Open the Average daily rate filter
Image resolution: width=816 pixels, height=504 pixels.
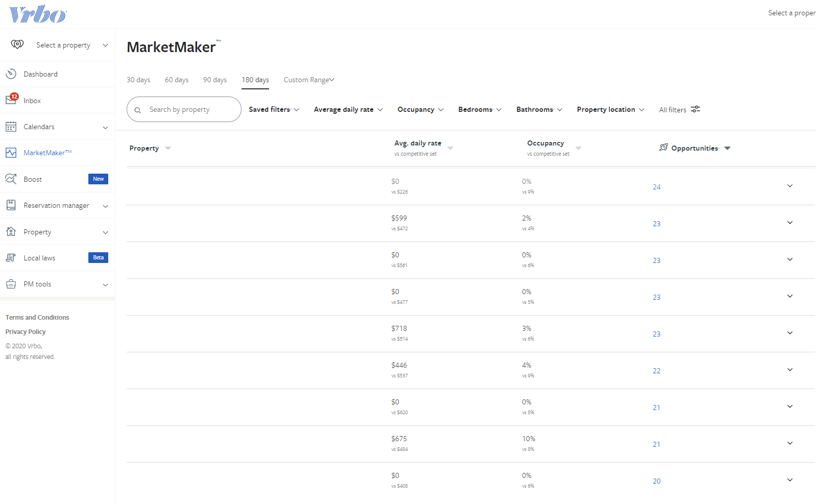pyautogui.click(x=349, y=109)
